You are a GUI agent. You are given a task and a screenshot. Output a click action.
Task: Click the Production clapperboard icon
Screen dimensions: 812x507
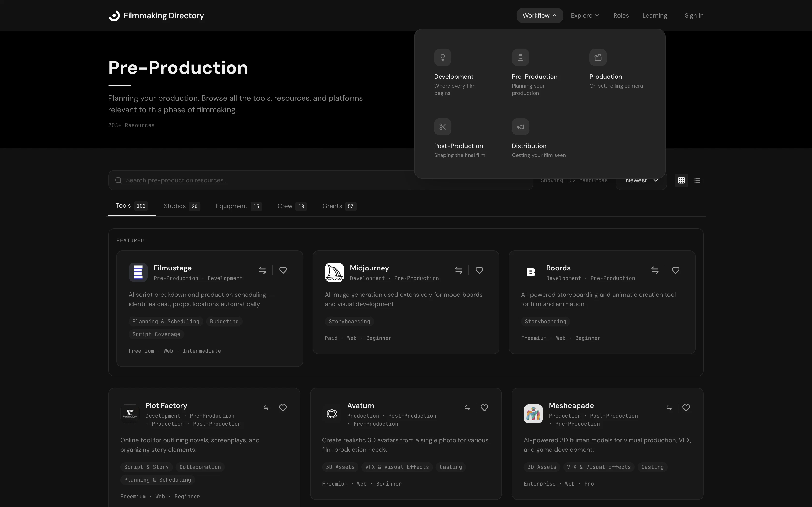click(598, 57)
